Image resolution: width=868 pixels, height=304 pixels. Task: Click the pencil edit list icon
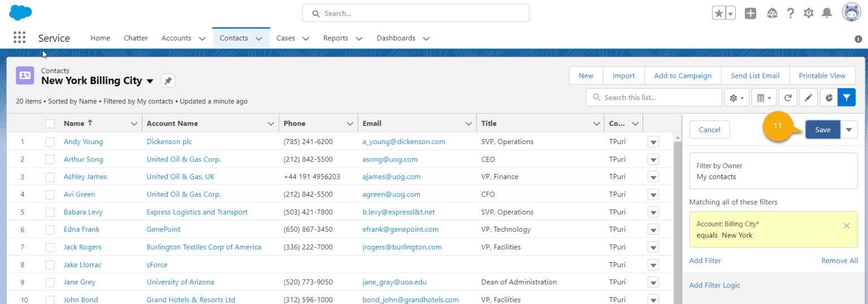pos(808,98)
